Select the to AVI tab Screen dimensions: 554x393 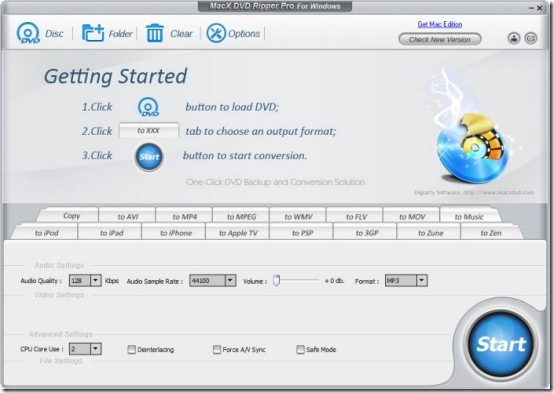[128, 216]
